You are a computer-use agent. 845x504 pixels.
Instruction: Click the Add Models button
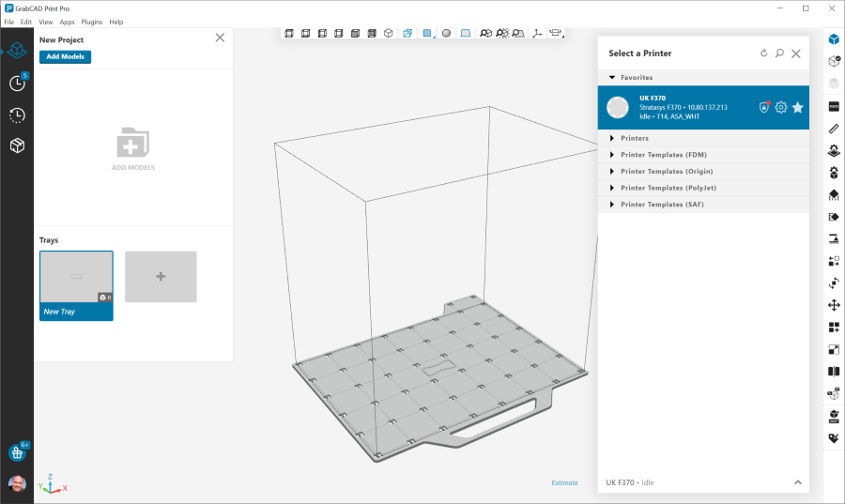[x=65, y=56]
